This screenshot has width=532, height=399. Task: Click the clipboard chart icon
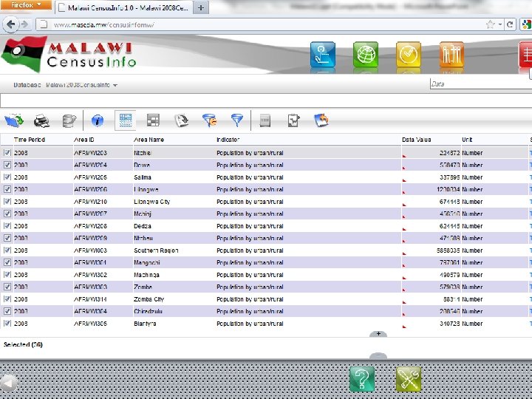tap(293, 120)
